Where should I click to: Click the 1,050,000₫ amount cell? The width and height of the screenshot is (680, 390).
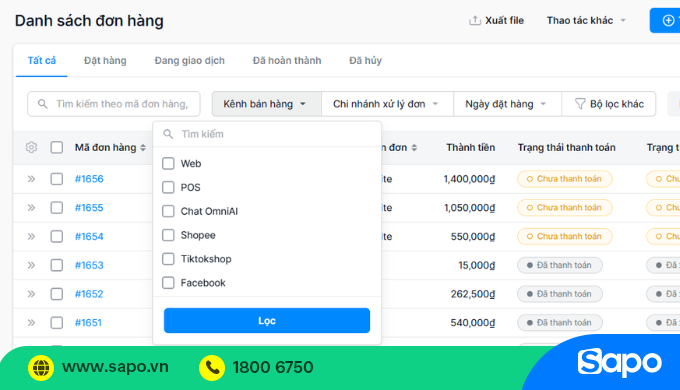(469, 208)
